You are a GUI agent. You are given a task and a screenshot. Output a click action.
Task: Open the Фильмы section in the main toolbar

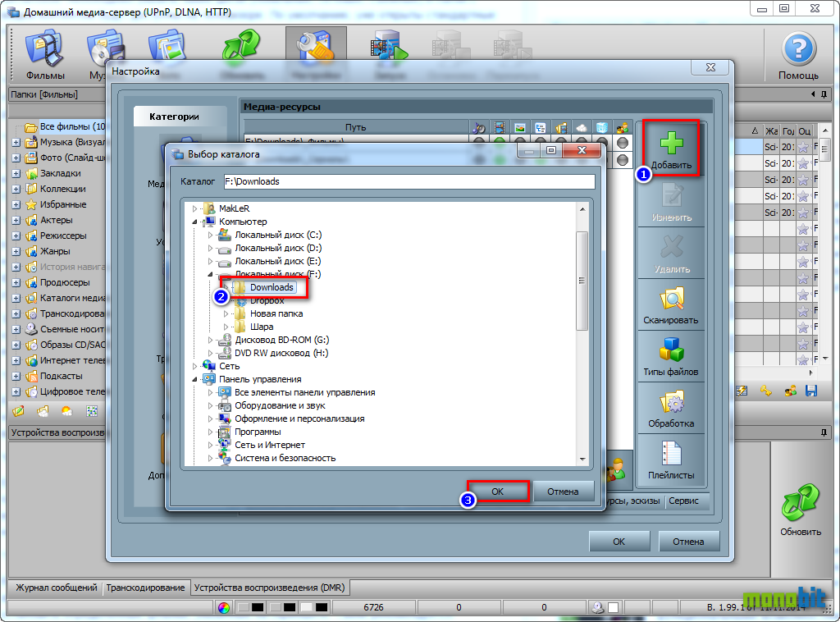tap(45, 55)
